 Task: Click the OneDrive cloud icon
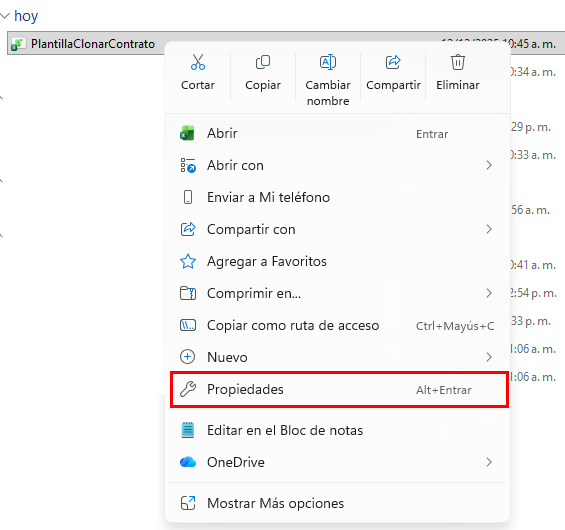188,462
